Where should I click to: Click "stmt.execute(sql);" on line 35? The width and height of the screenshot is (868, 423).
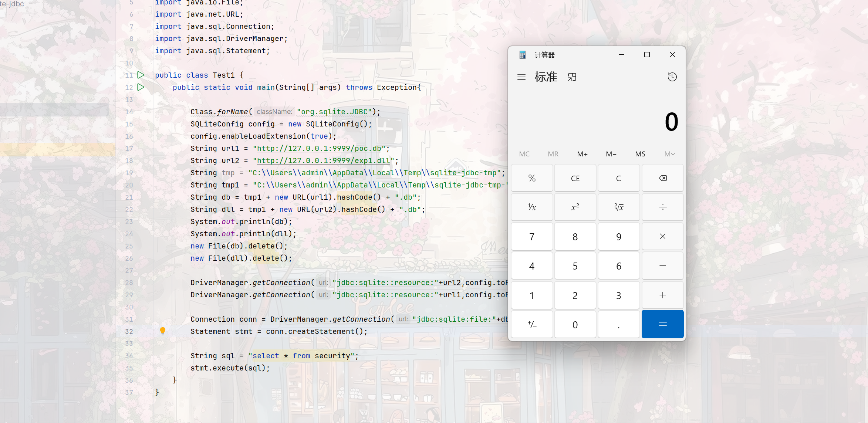coord(230,368)
